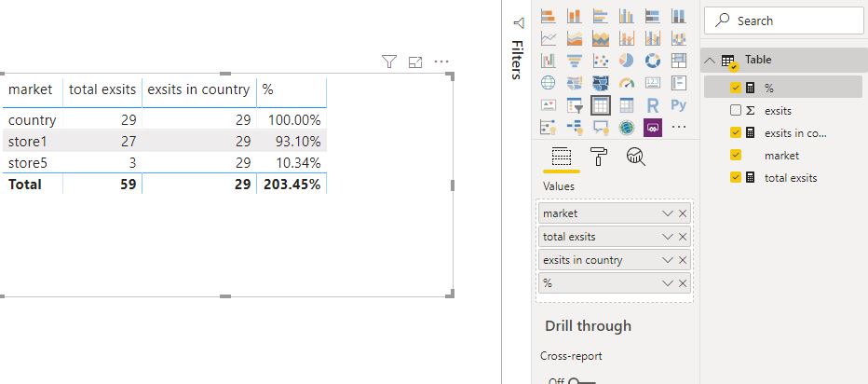Select the Clustered bar chart visual
This screenshot has width=868, height=384.
click(600, 16)
